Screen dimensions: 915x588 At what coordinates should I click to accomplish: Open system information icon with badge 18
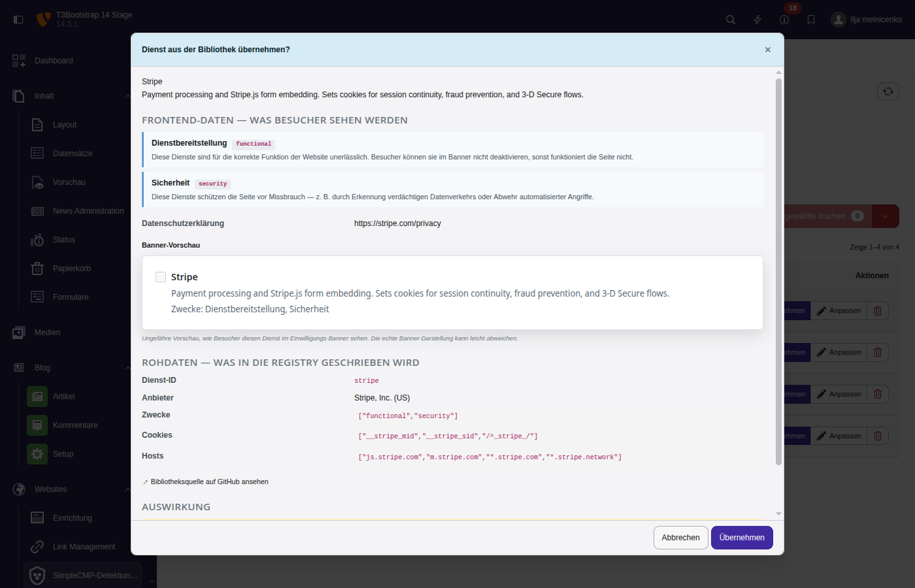[x=784, y=20]
